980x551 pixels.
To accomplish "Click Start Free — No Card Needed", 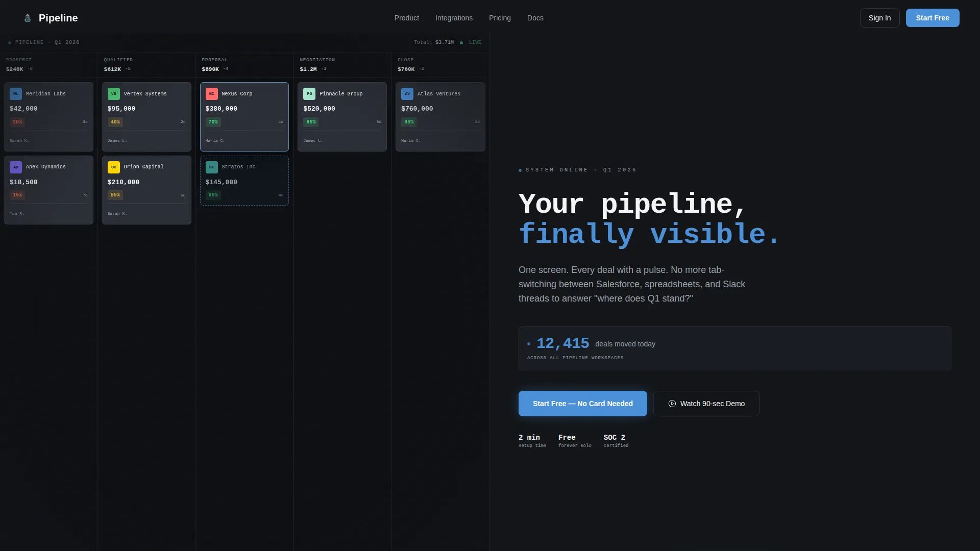I will (x=583, y=404).
